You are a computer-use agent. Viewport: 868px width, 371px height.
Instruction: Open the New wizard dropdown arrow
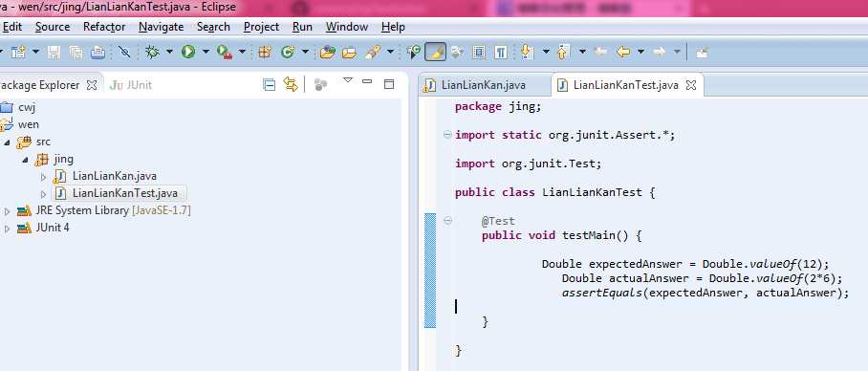pyautogui.click(x=35, y=52)
